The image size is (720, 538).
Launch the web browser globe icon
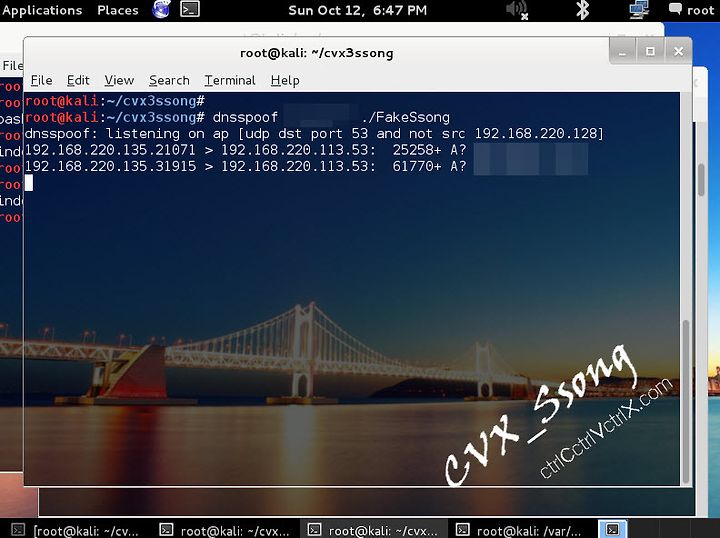coord(162,9)
